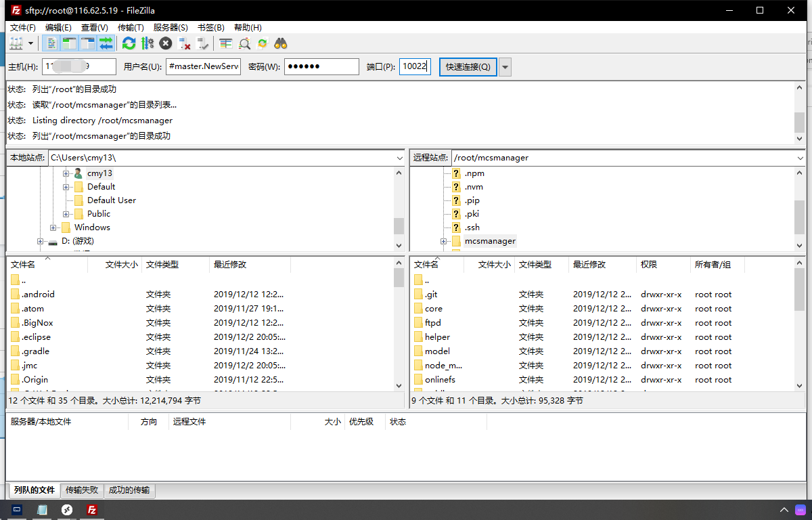
Task: Cancel current operation with the X icon
Action: click(x=166, y=43)
